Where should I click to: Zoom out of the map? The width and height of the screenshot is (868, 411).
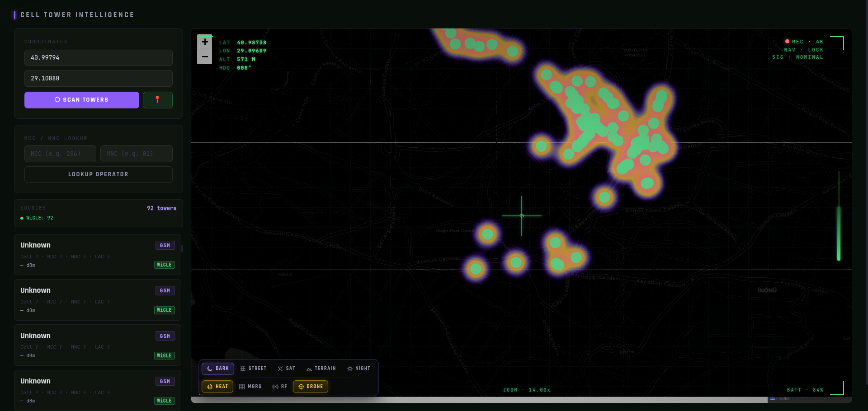[x=205, y=57]
